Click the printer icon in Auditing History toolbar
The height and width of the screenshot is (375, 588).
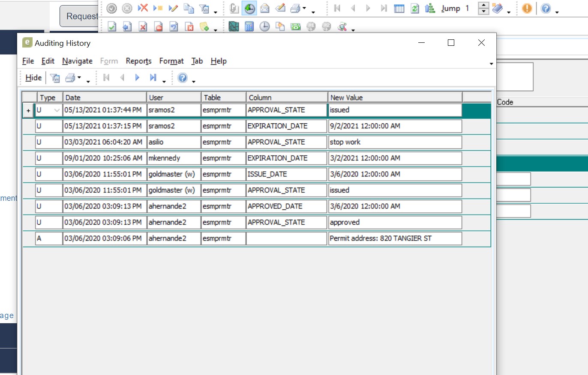click(x=70, y=77)
